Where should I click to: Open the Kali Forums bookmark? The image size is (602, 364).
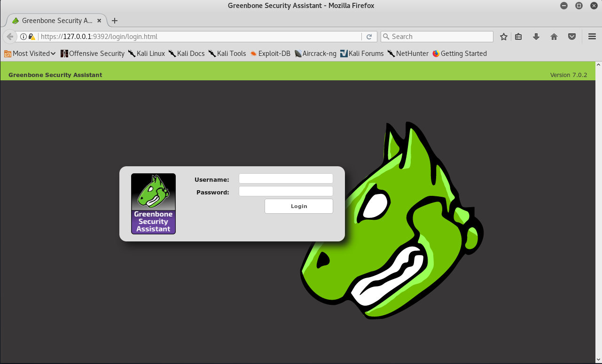[362, 54]
